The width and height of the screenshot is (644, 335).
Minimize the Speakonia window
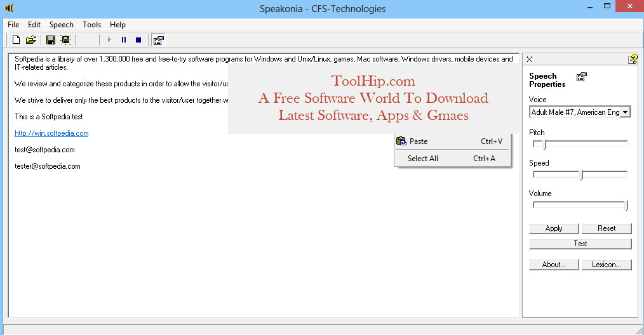pos(590,8)
